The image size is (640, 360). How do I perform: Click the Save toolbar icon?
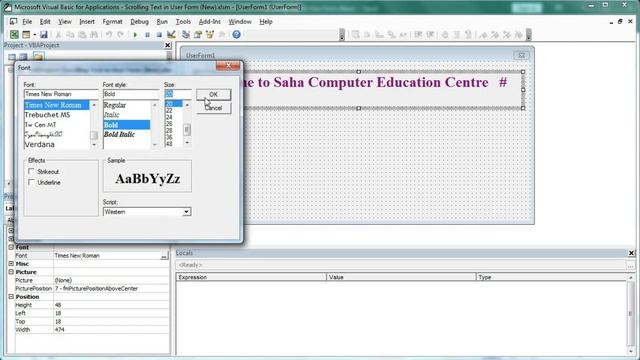click(44, 35)
